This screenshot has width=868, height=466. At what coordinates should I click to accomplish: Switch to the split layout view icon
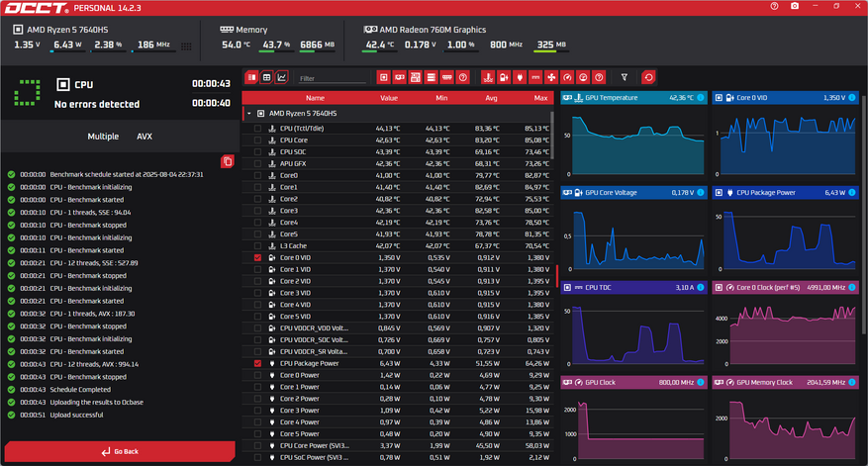(251, 77)
